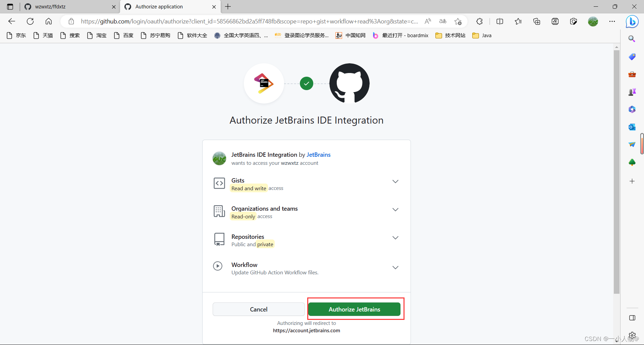The height and width of the screenshot is (345, 644).
Task: Open sidebar Games chess icon
Action: click(632, 92)
